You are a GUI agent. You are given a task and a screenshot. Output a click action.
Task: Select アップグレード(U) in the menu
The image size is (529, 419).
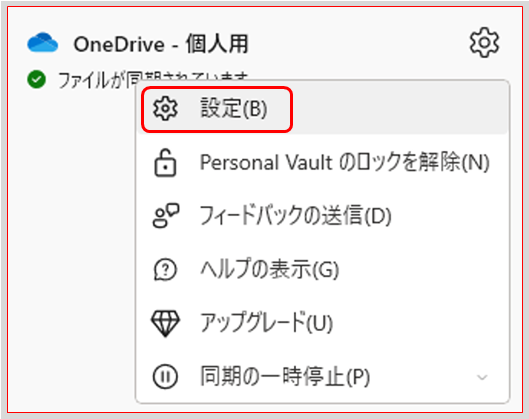pyautogui.click(x=323, y=323)
